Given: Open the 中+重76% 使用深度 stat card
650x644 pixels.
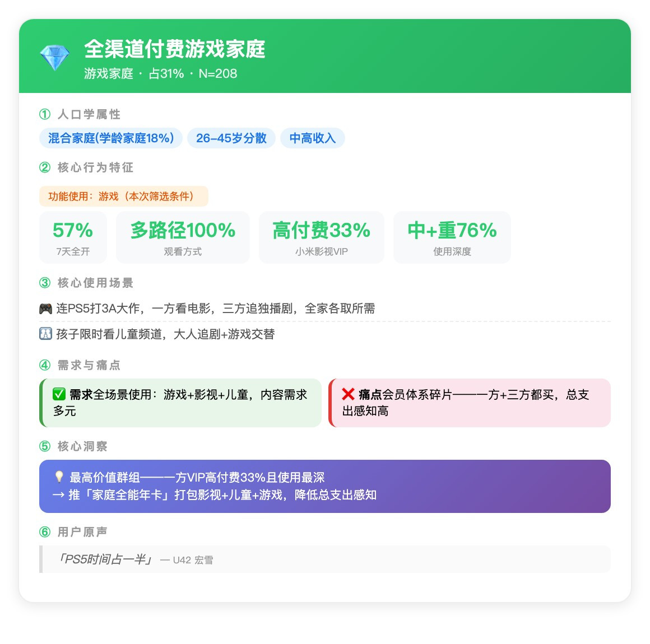Looking at the screenshot, I should point(452,237).
